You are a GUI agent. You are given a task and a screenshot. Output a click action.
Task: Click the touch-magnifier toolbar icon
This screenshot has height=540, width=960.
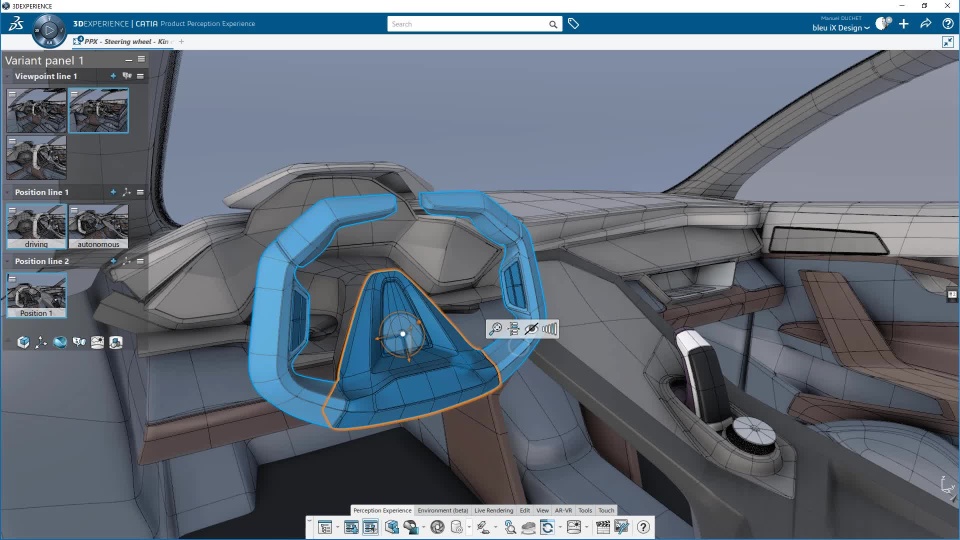click(x=510, y=527)
